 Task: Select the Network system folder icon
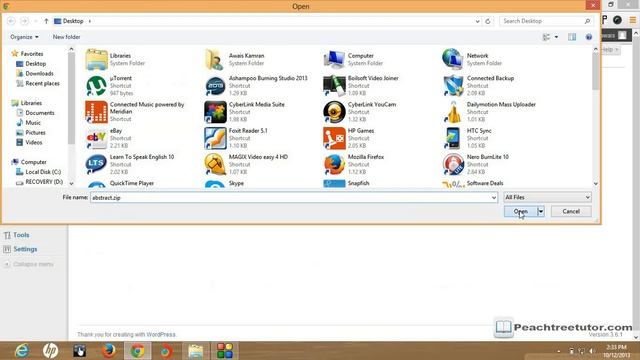453,60
